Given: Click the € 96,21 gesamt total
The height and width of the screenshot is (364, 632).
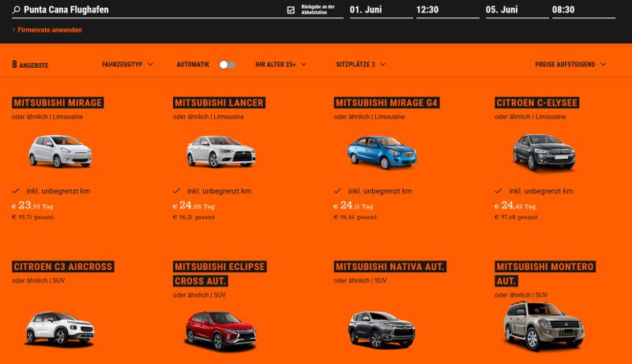Looking at the screenshot, I should [x=194, y=217].
